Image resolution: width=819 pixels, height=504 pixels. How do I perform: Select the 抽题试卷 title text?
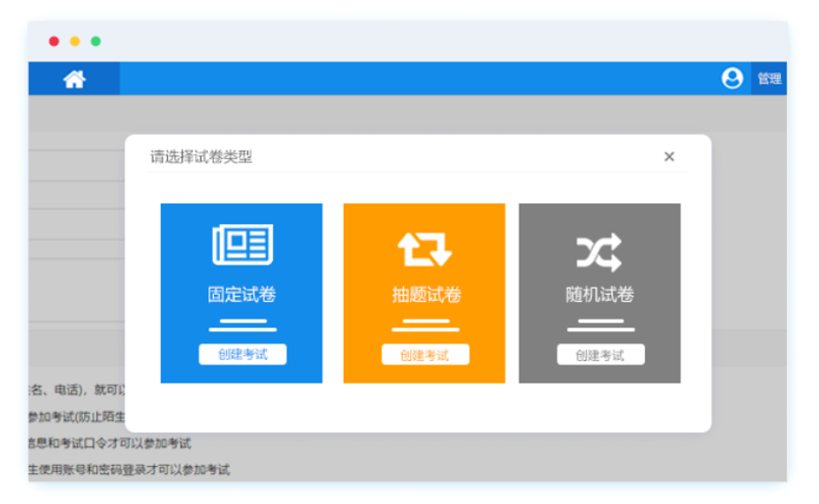(x=426, y=295)
